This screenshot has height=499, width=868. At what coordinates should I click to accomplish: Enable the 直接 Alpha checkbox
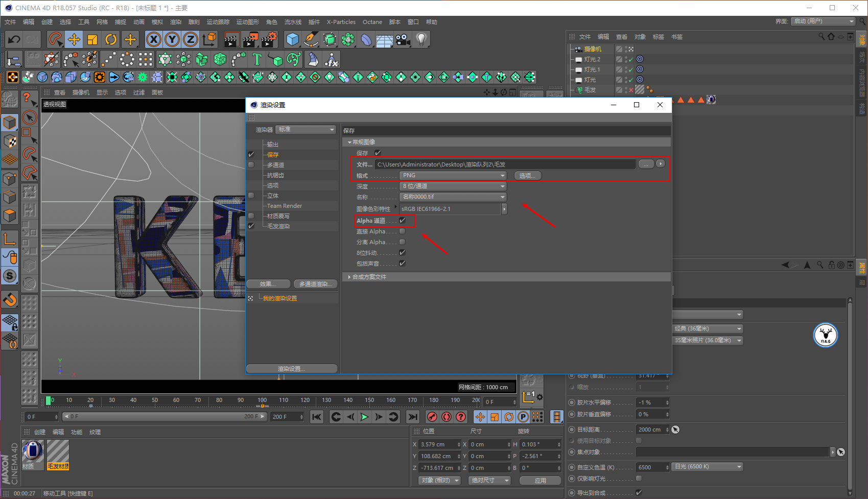point(403,231)
